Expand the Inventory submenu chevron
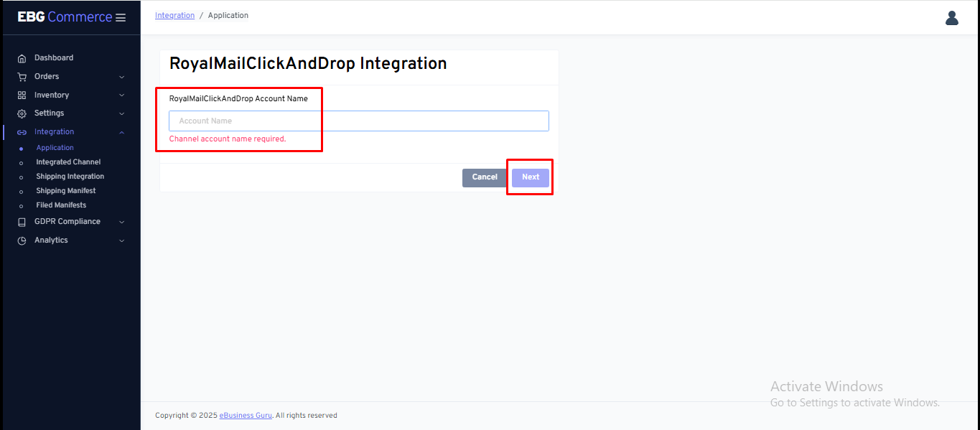The height and width of the screenshot is (430, 980). (121, 95)
